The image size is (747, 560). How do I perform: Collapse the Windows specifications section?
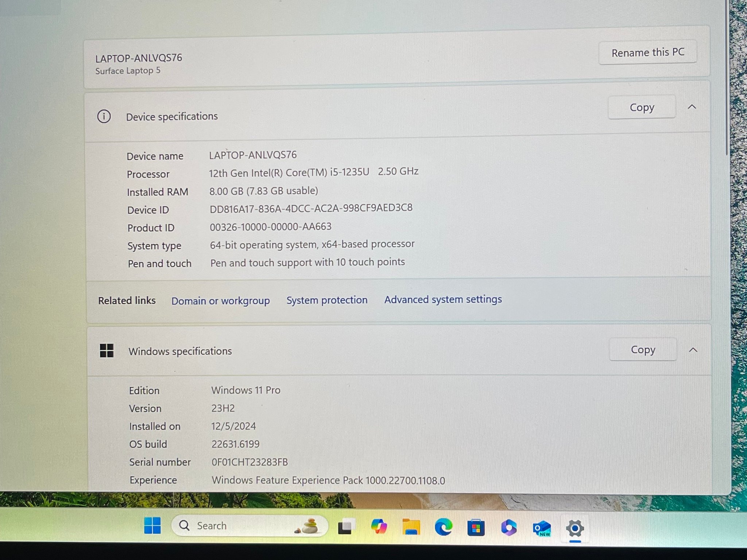point(693,350)
